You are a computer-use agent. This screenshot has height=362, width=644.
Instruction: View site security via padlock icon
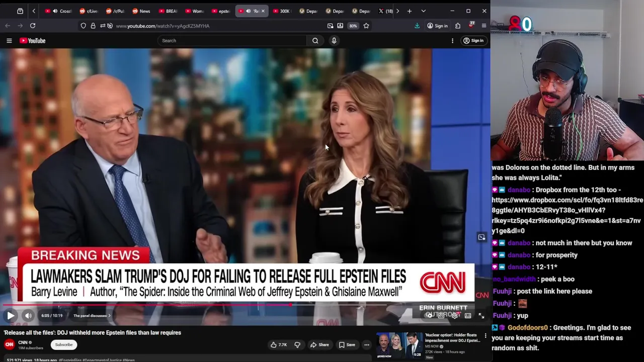[x=93, y=26]
